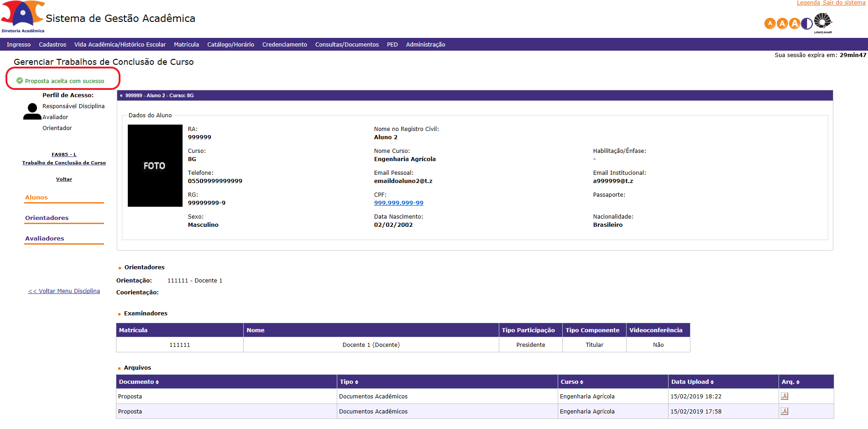The width and height of the screenshot is (868, 429).
Task: Open the Matrícula menu
Action: click(x=186, y=44)
